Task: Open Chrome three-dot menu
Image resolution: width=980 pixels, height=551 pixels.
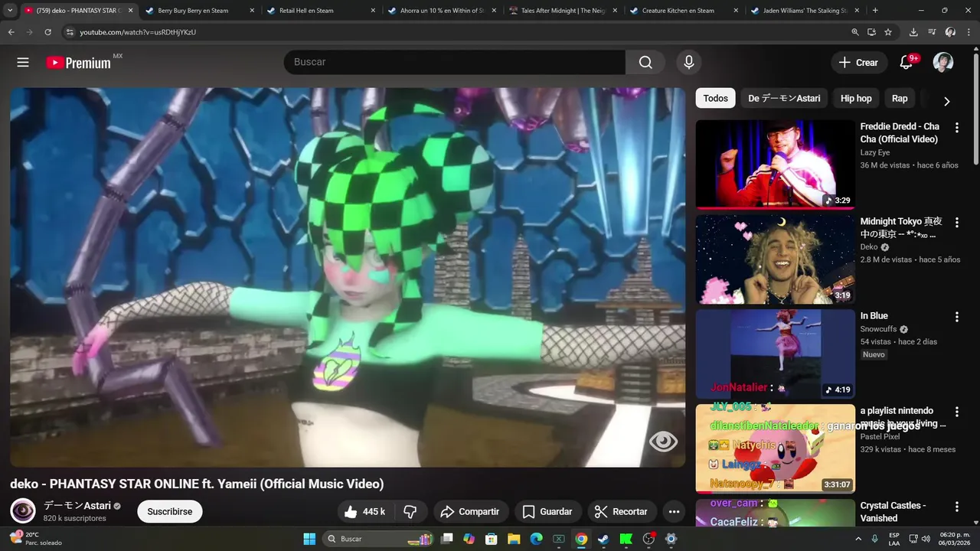Action: click(x=969, y=32)
